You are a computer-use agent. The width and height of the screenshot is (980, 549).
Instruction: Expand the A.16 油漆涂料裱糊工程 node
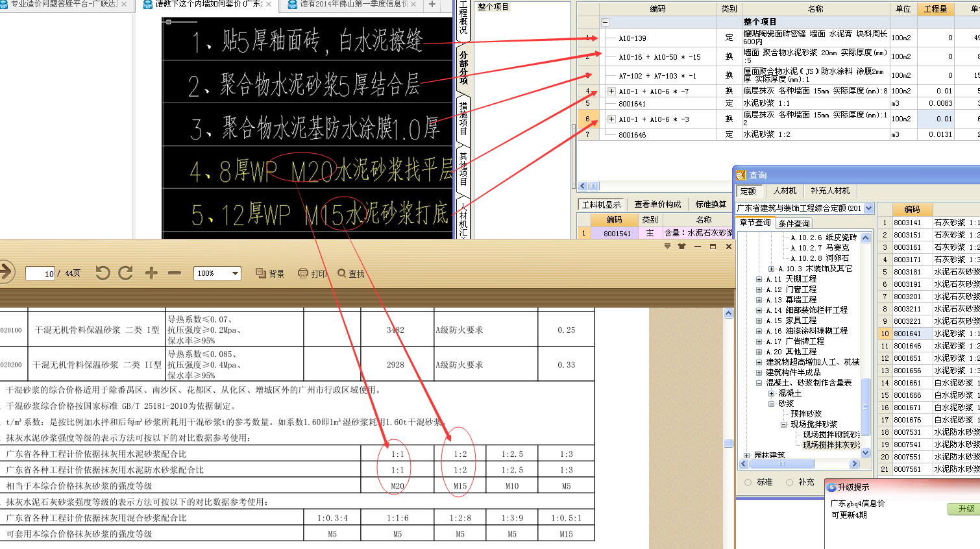click(759, 331)
